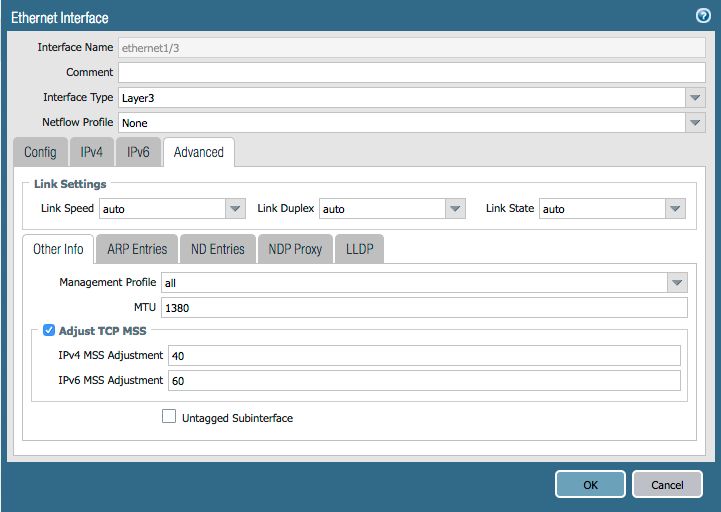Expand the Management Profile dropdown
This screenshot has width=721, height=512.
tap(677, 283)
